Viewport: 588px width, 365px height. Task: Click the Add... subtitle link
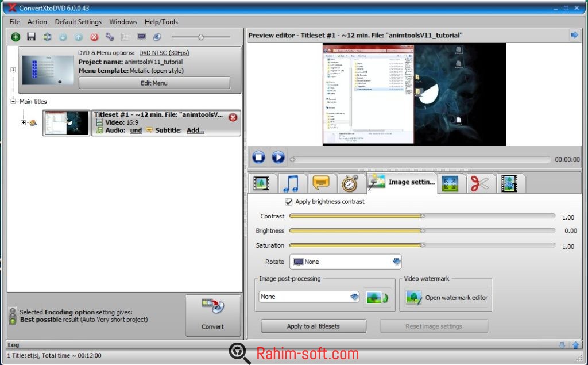(x=195, y=130)
